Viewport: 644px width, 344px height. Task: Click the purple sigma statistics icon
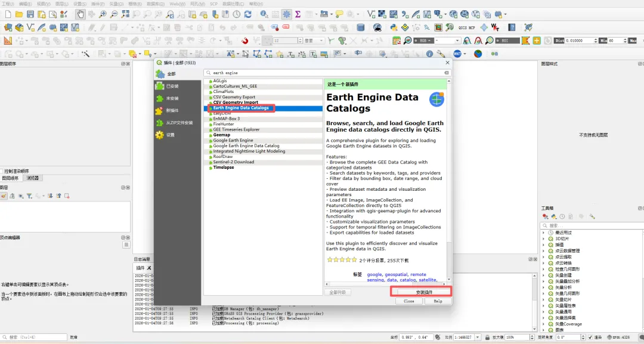[x=298, y=14]
